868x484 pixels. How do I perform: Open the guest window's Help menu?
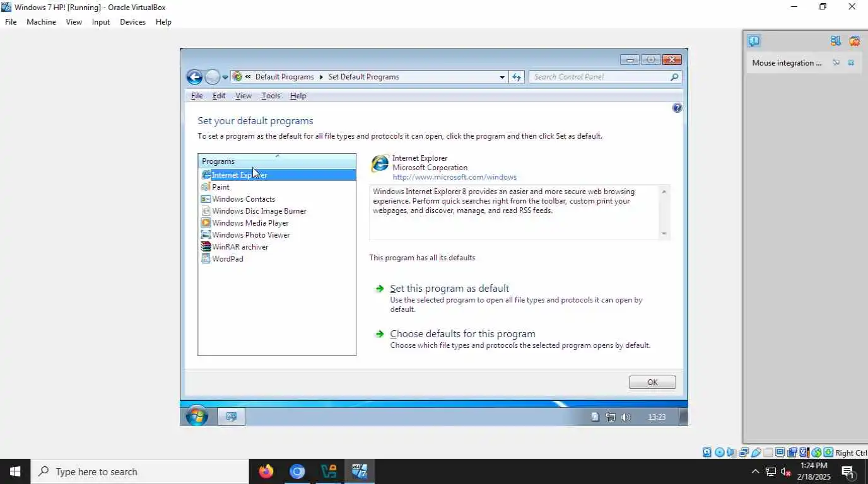298,96
